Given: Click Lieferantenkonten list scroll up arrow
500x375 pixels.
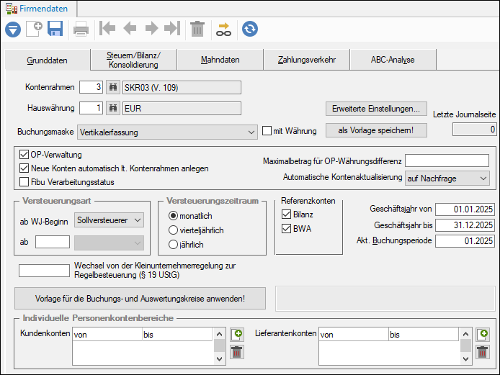Looking at the screenshot, I should coord(466,334).
